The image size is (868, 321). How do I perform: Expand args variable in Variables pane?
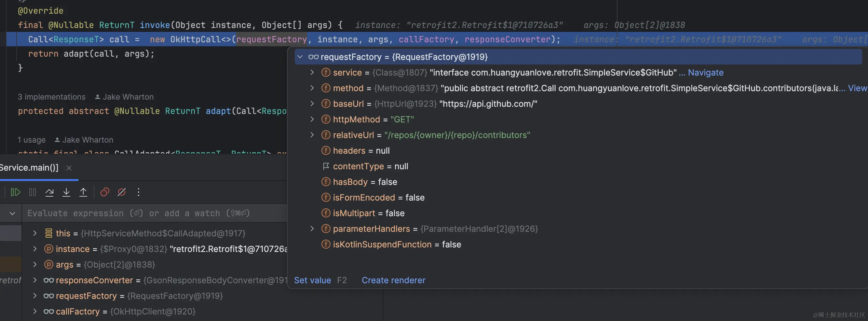35,264
